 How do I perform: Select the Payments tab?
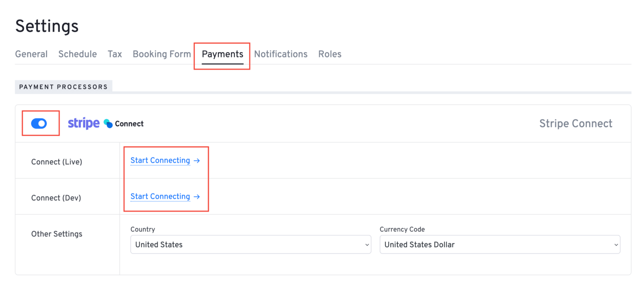[222, 54]
